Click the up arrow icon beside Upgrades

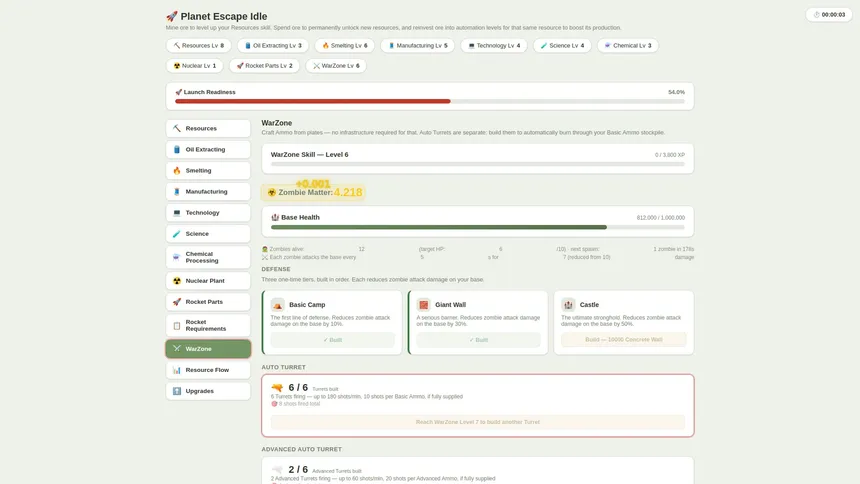(x=177, y=391)
